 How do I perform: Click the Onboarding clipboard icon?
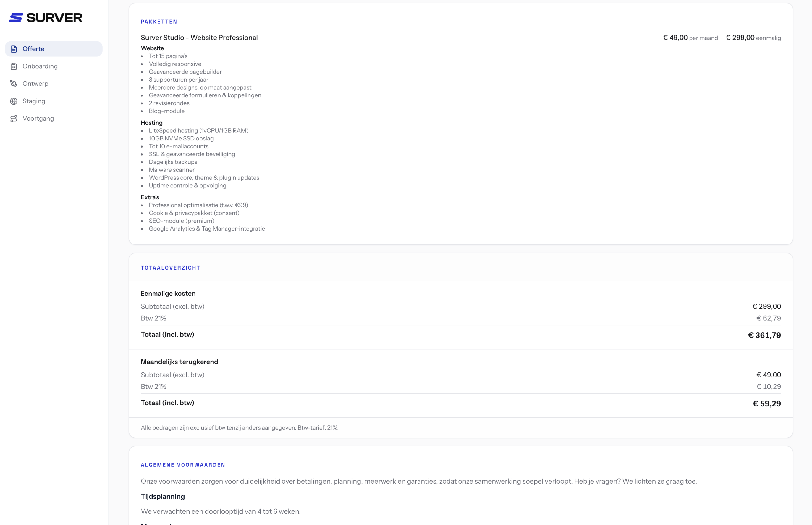[x=14, y=67]
